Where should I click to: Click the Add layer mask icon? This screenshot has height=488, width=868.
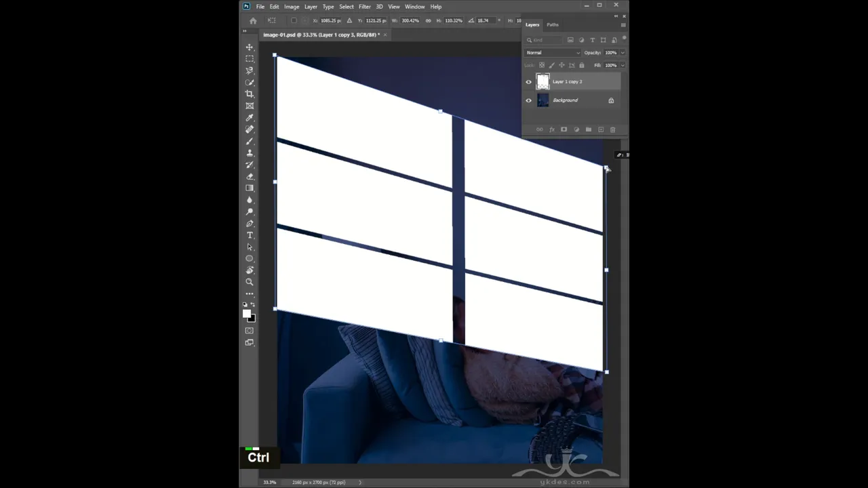564,129
